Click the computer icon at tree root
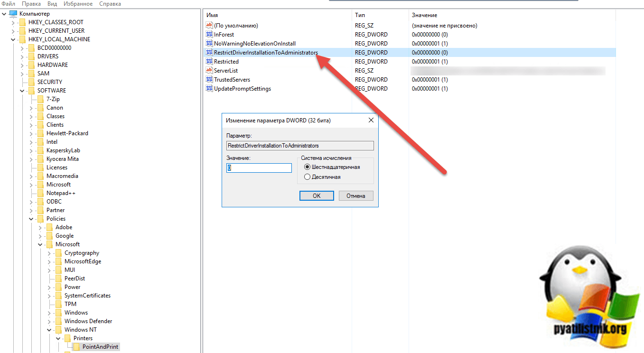 tap(13, 14)
